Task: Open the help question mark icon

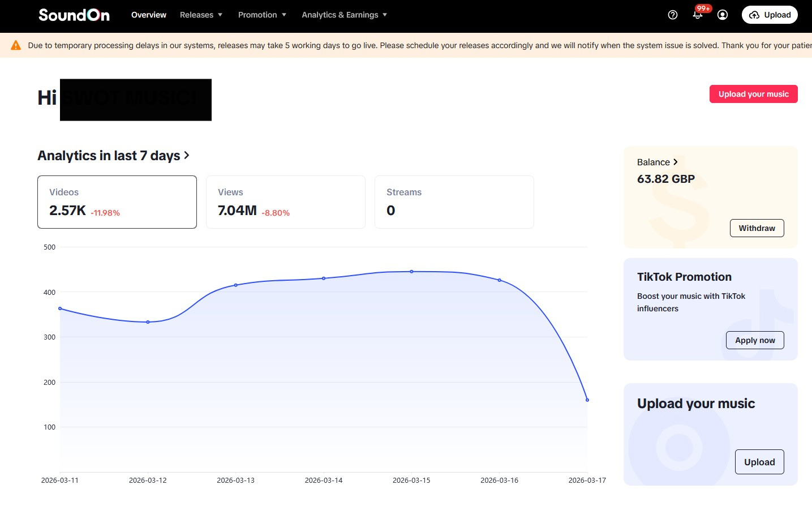Action: pos(672,15)
